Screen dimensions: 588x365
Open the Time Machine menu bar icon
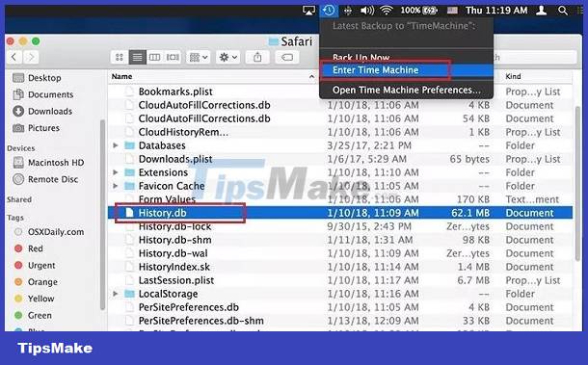[329, 11]
